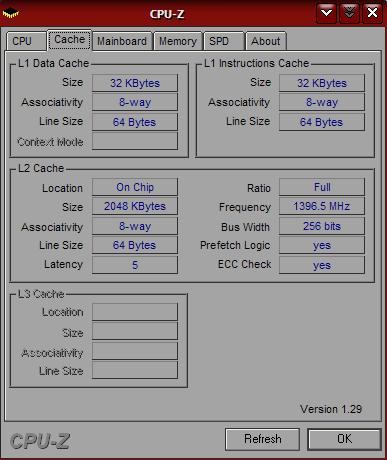Viewport: 387px width, 460px height.
Task: Click the CPU-Z chip icon in the title bar
Action: click(11, 14)
